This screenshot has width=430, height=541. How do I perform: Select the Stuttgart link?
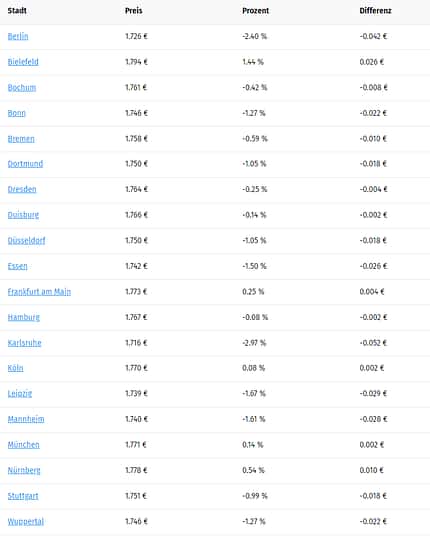(x=23, y=495)
